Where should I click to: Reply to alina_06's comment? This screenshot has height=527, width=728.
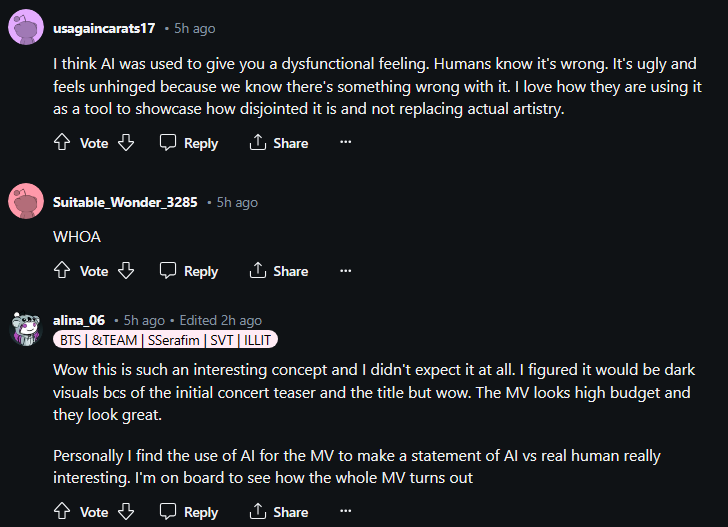189,512
